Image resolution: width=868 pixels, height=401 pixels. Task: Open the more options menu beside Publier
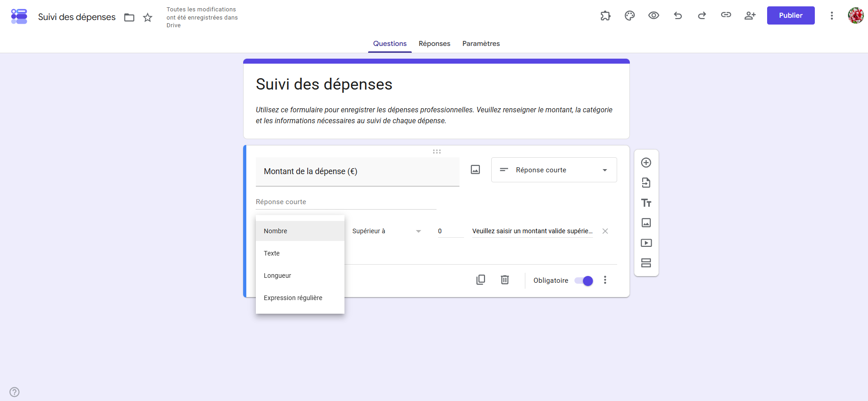832,15
